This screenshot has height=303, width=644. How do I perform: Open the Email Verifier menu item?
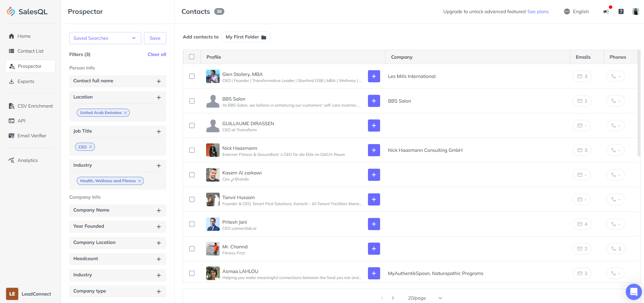click(x=32, y=136)
